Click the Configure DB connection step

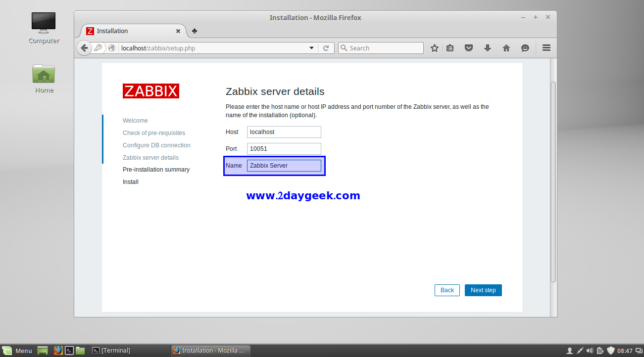[x=156, y=145]
